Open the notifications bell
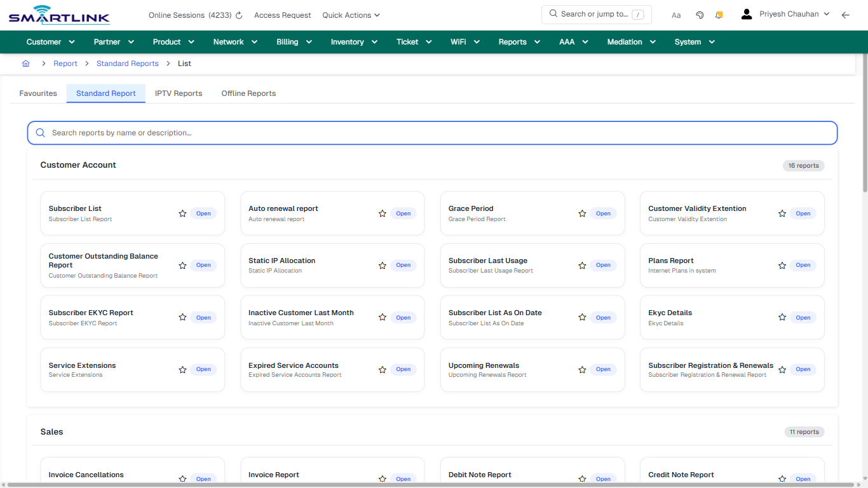Viewport: 868px width, 488px height. [719, 15]
